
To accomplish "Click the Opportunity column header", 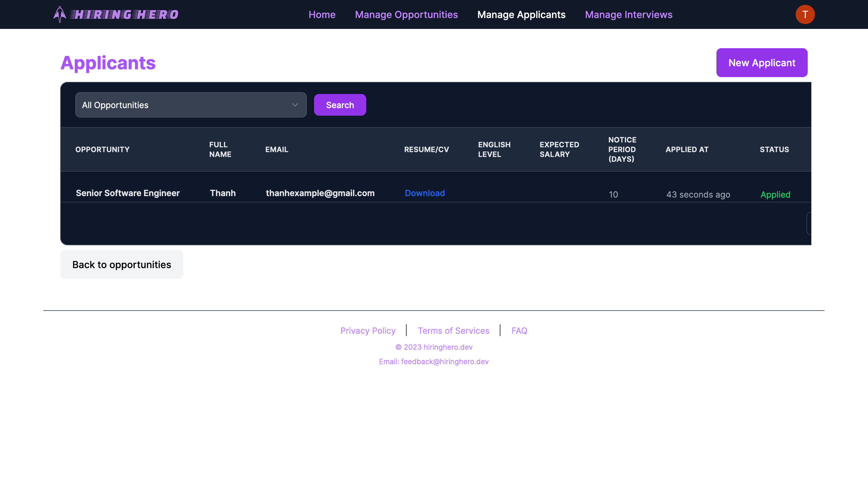I will pyautogui.click(x=102, y=149).
